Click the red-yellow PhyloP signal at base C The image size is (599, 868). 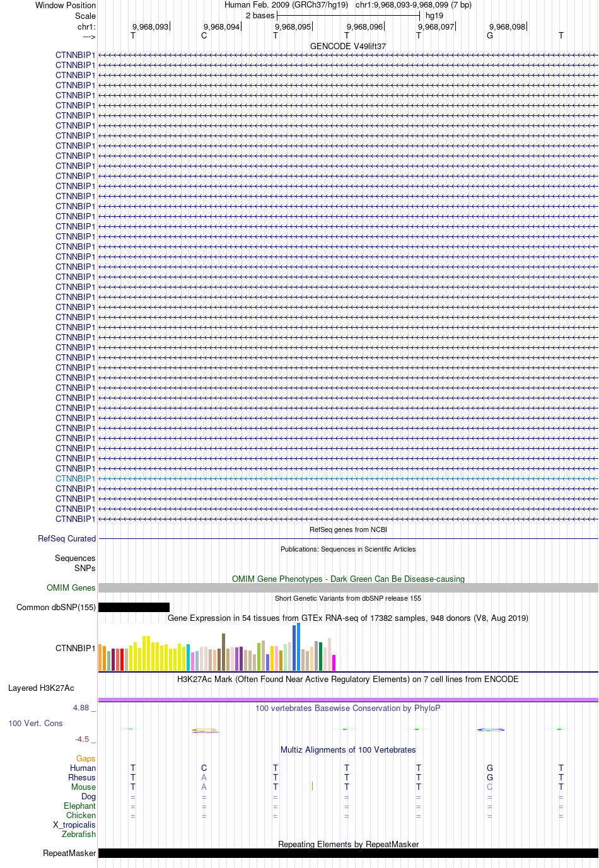click(x=205, y=731)
